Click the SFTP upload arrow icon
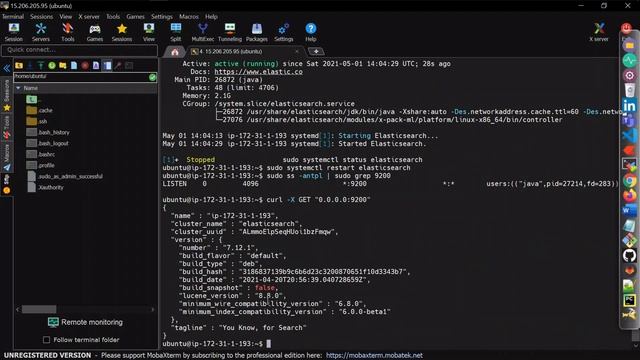This screenshot has width=640, height=360. (41, 65)
